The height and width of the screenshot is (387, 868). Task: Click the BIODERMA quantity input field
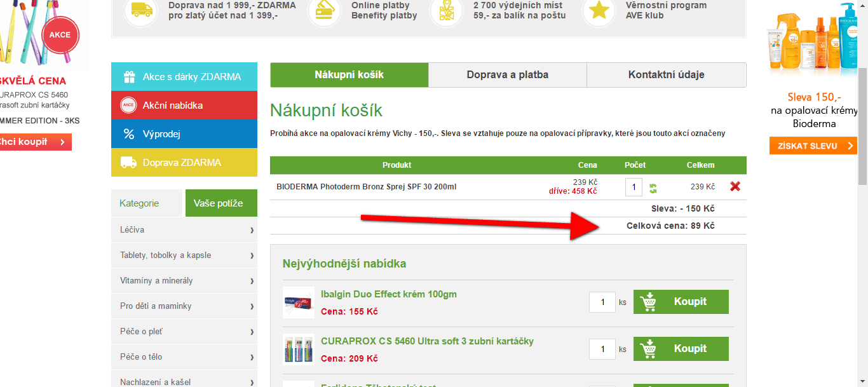coord(634,187)
